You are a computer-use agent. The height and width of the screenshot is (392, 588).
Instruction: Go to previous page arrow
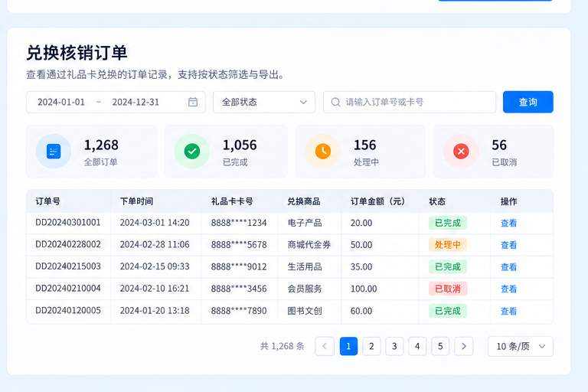(325, 346)
